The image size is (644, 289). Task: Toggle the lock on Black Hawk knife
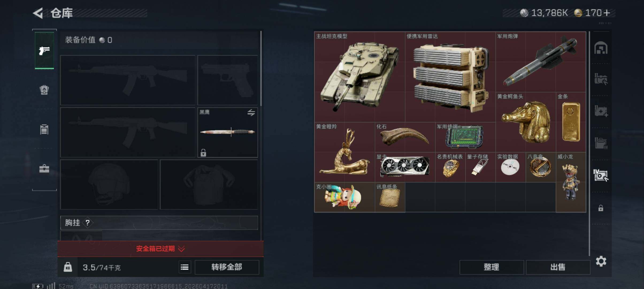tap(203, 153)
